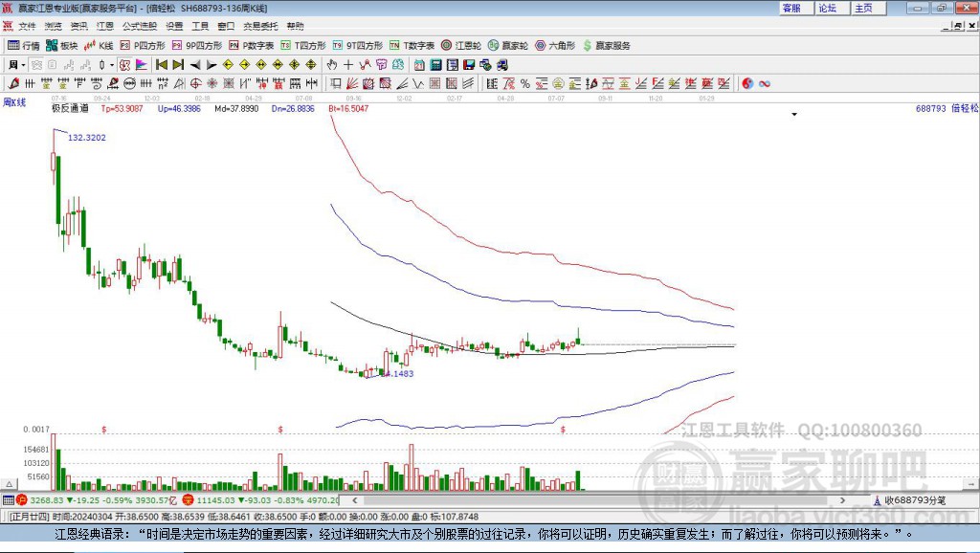Open the 帮助 menu
The height and width of the screenshot is (553, 980).
pyautogui.click(x=295, y=26)
